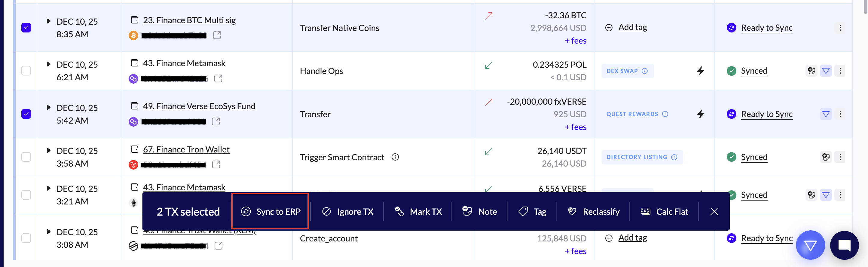This screenshot has width=868, height=267.
Task: Click the round blue filter floating button
Action: click(x=810, y=245)
